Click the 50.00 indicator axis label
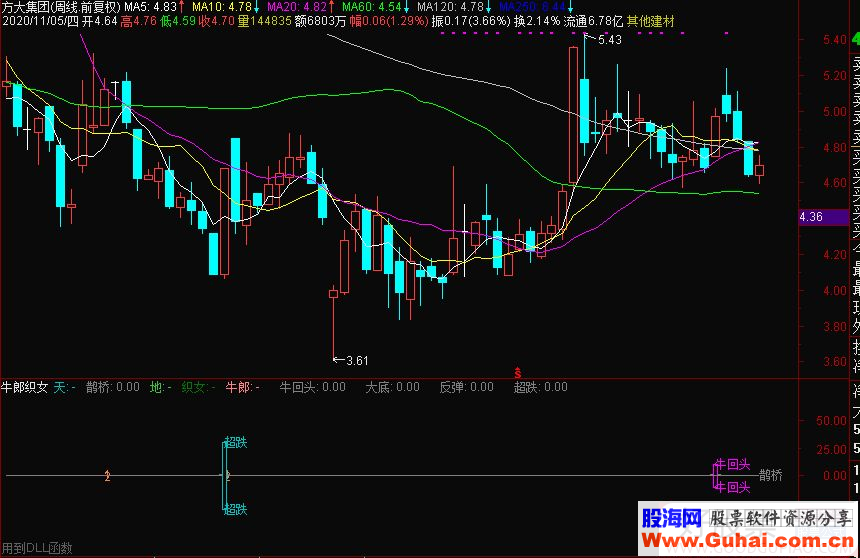The height and width of the screenshot is (558, 860). click(831, 421)
